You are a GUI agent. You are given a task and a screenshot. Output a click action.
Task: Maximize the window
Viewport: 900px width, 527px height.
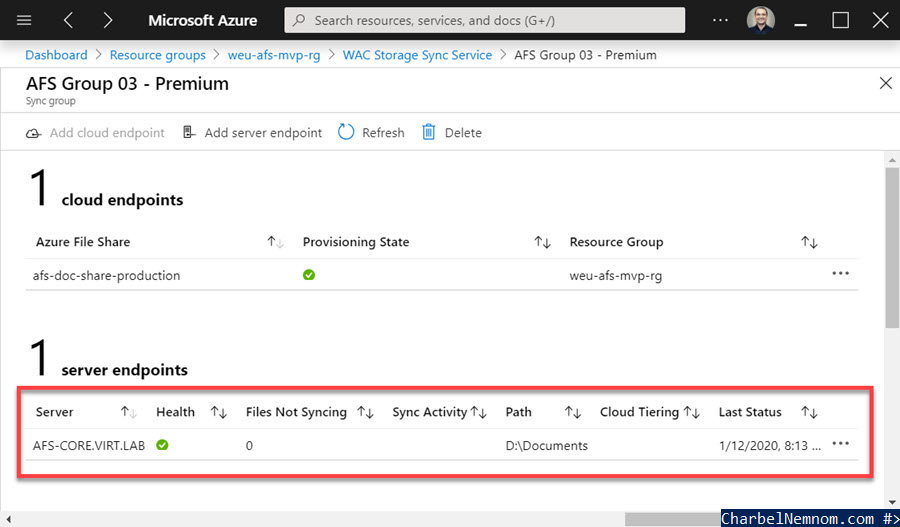click(840, 20)
